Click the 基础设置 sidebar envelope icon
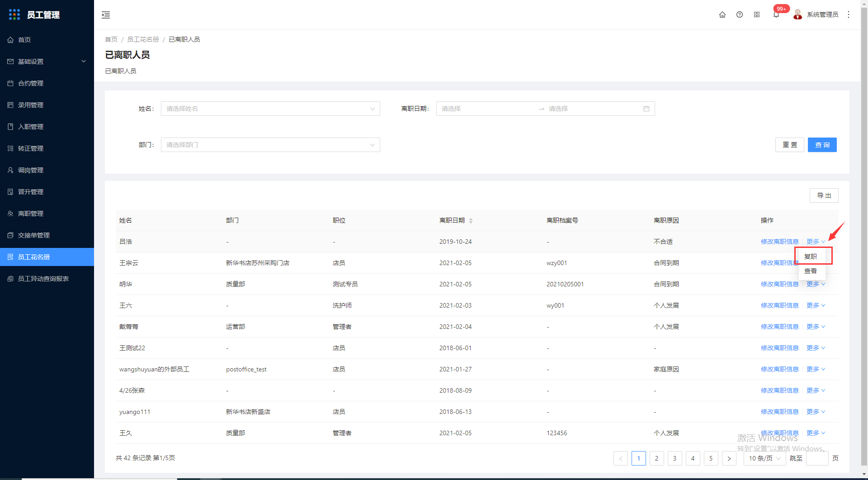The height and width of the screenshot is (480, 868). pyautogui.click(x=10, y=62)
